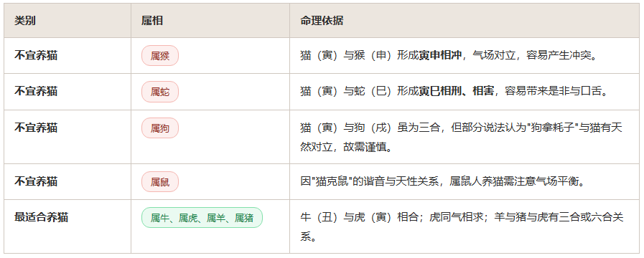Click 不宜养猫 in the 属蛇 row
The width and height of the screenshot is (644, 258).
point(36,92)
